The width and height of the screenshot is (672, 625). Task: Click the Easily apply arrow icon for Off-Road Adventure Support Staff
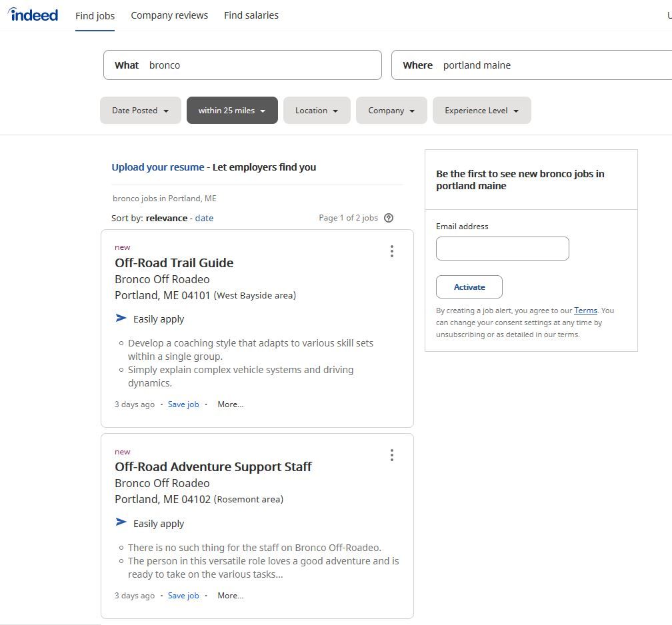click(x=121, y=522)
